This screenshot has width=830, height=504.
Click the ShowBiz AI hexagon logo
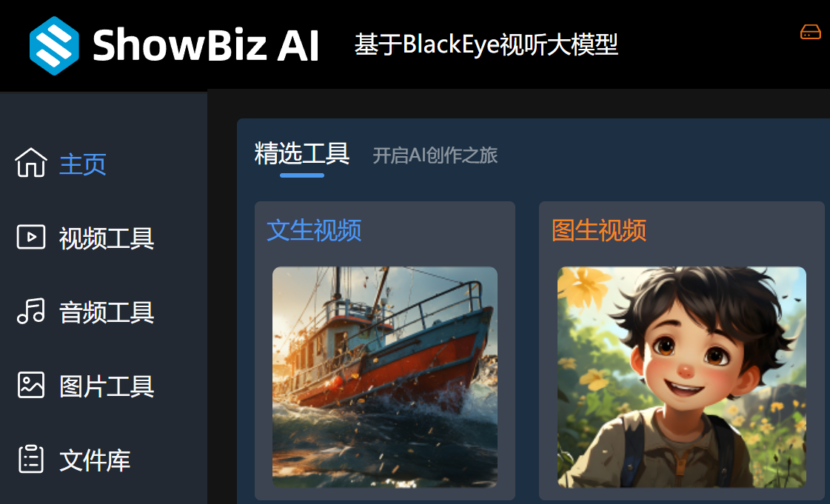(x=54, y=45)
